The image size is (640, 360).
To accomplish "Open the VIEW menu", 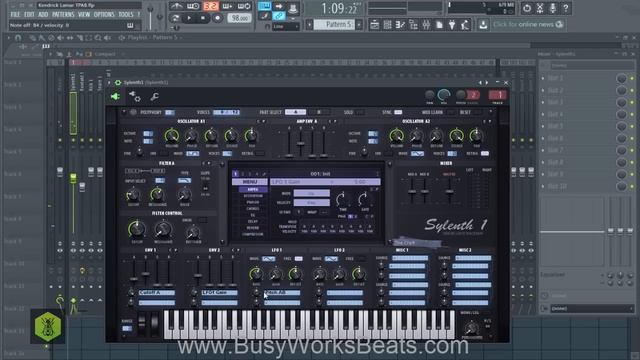I will point(84,15).
